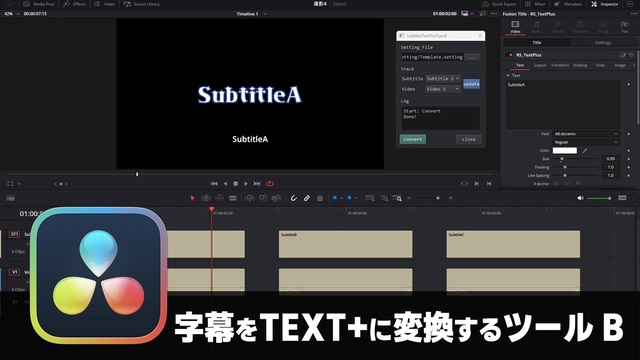Screen dimensions: 640x360
Task: Jump to the last frame button
Action: coord(257,184)
